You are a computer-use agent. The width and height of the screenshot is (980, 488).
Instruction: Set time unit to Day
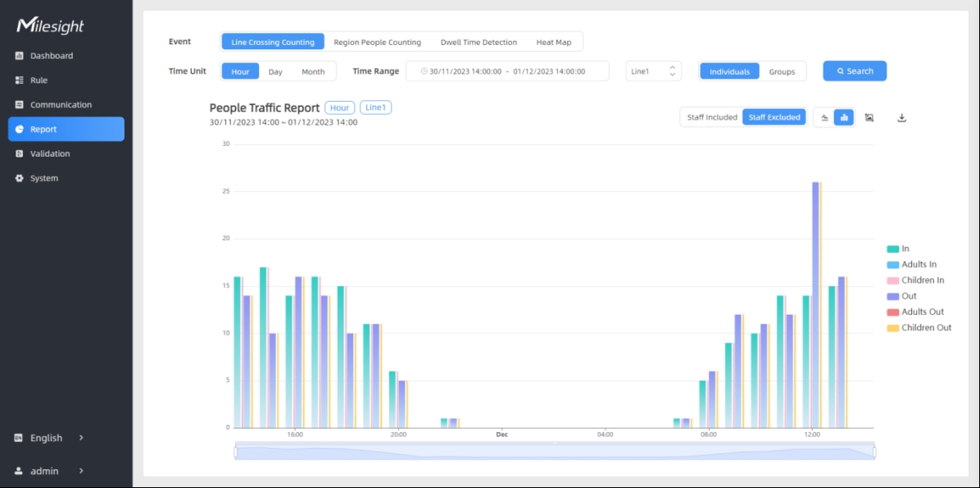coord(275,71)
